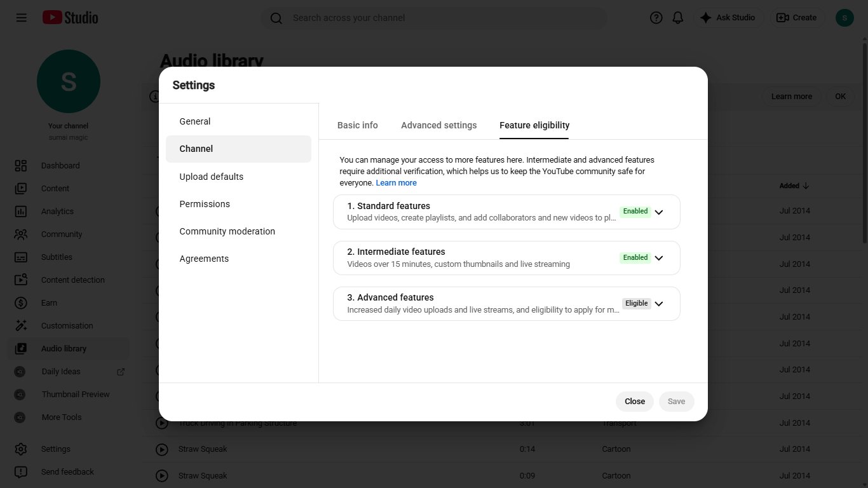Screen dimensions: 868x488
Task: Sort by the Added column header
Action: [794, 186]
